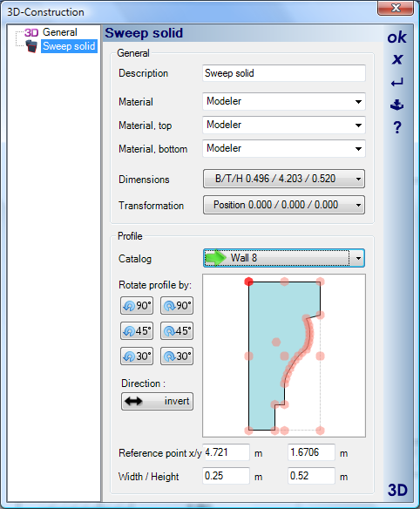Rotate profile 45° clockwise
420x509 pixels.
tap(177, 331)
